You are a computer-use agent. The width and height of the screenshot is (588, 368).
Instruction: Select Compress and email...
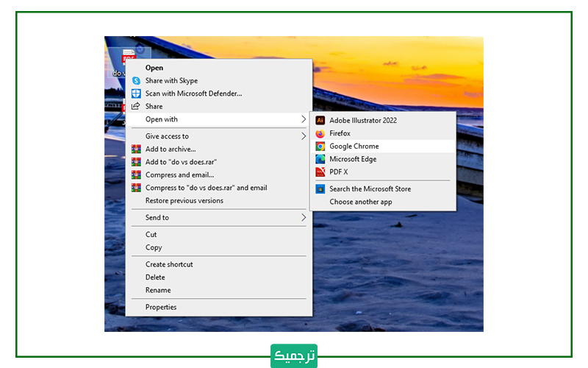tap(219, 175)
